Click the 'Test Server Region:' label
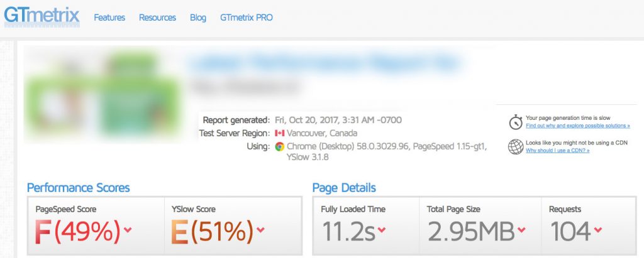The width and height of the screenshot is (644, 258). coord(234,133)
